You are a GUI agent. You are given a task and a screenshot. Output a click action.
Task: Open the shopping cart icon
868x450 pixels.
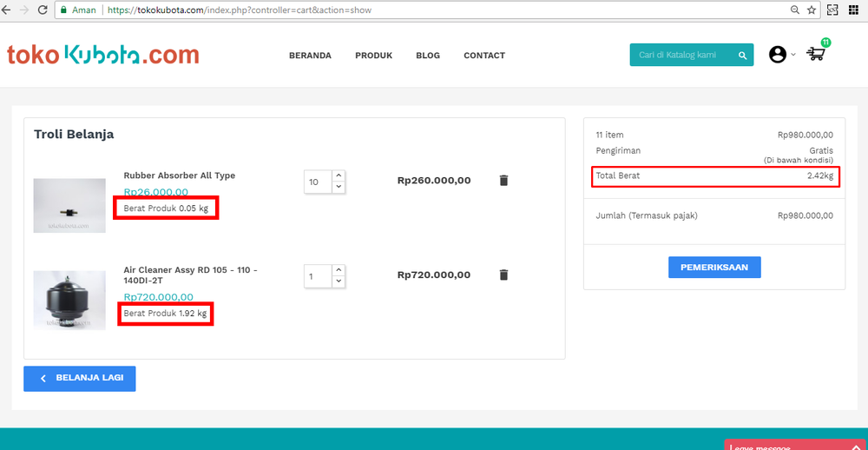[x=816, y=53]
